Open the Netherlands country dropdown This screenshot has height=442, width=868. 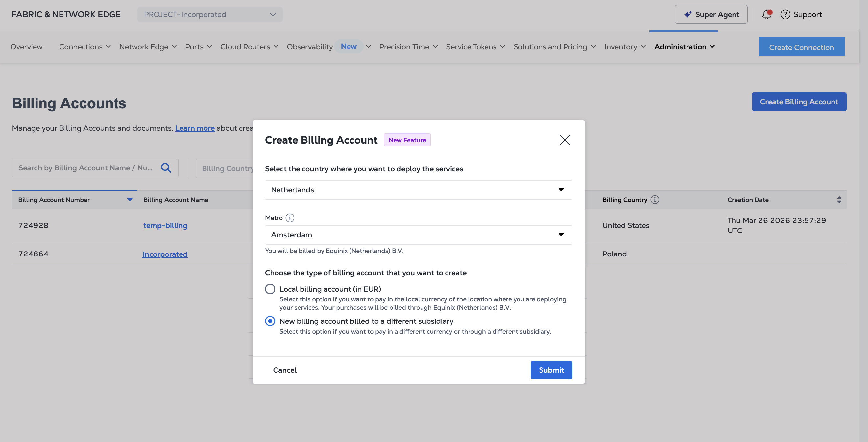pos(418,190)
